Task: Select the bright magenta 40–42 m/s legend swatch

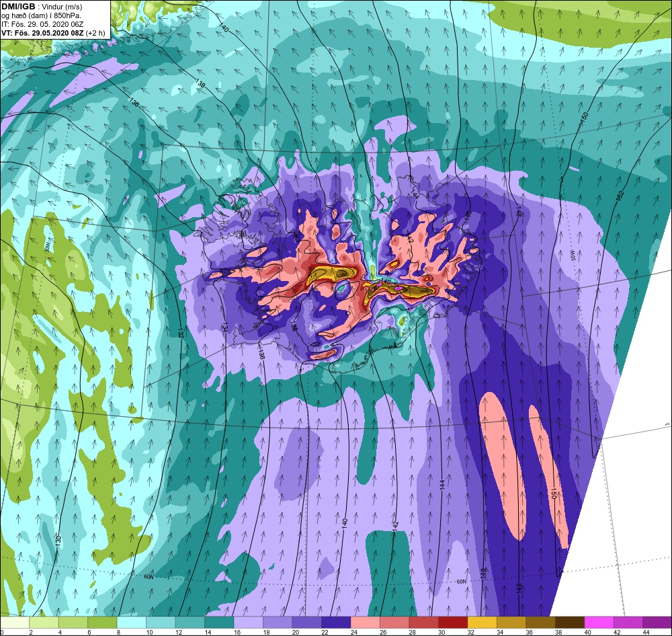Action: [x=599, y=623]
